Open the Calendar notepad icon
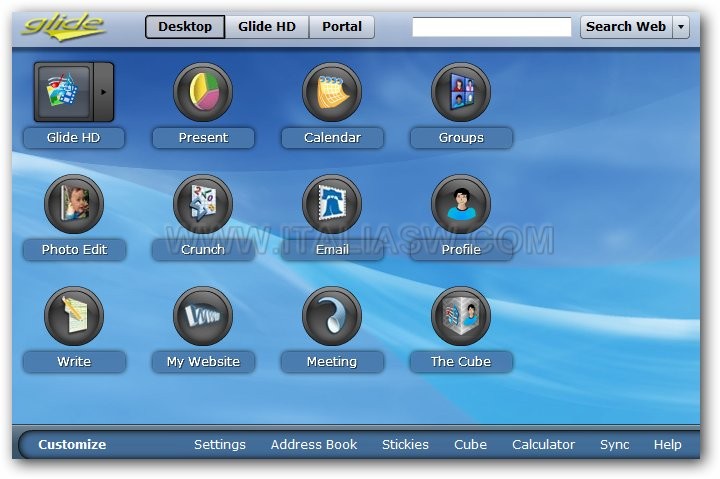This screenshot has height=479, width=720. [332, 92]
